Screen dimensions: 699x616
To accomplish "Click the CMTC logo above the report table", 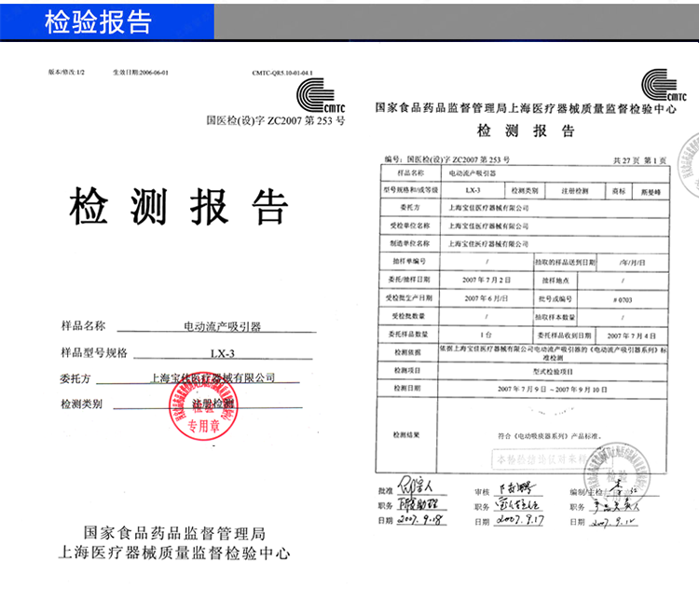I will (x=664, y=85).
